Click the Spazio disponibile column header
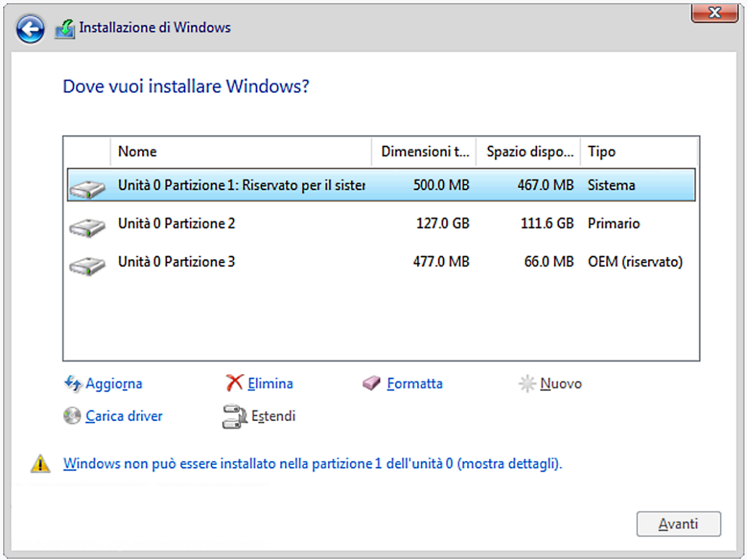747x560 pixels. [528, 152]
